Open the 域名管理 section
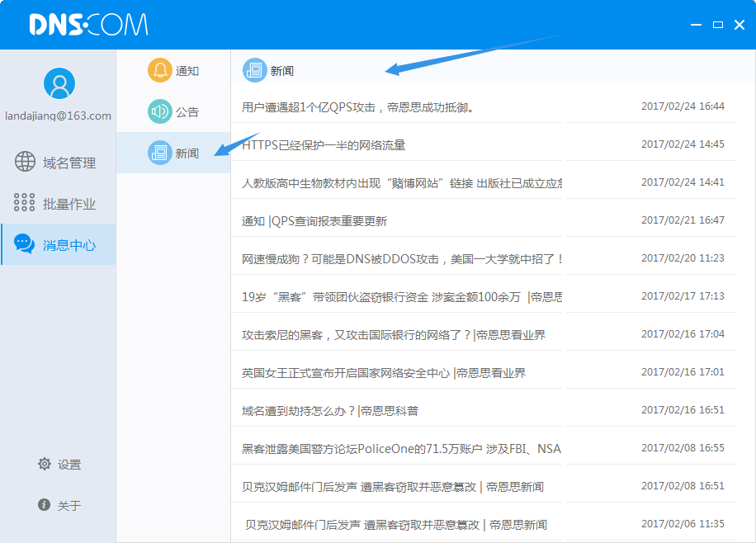The height and width of the screenshot is (543, 756). click(x=69, y=163)
